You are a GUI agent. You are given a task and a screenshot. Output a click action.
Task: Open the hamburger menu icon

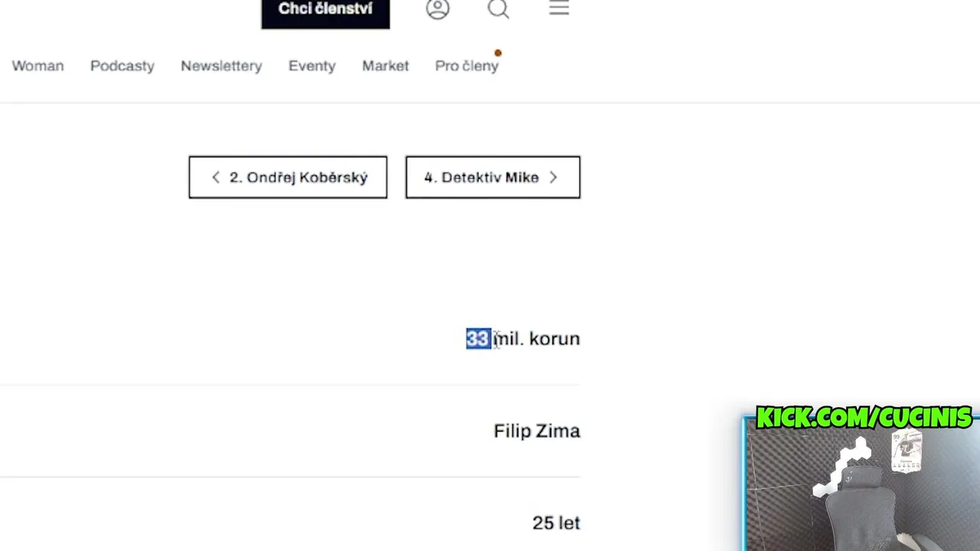[x=559, y=8]
